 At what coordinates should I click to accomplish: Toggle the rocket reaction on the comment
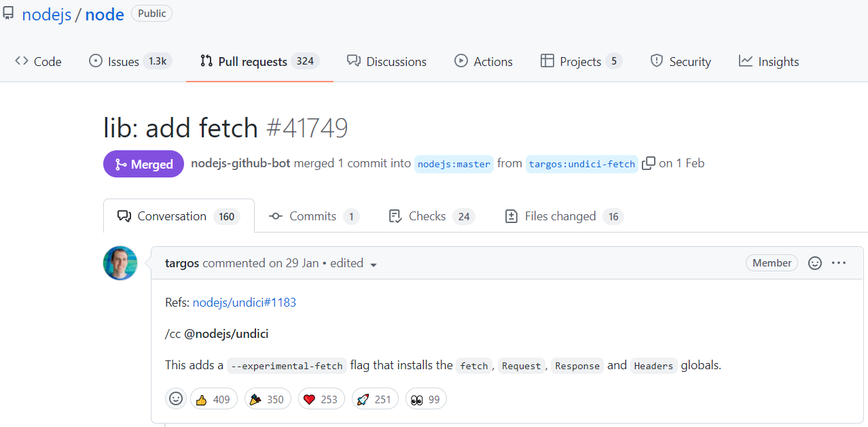[374, 398]
